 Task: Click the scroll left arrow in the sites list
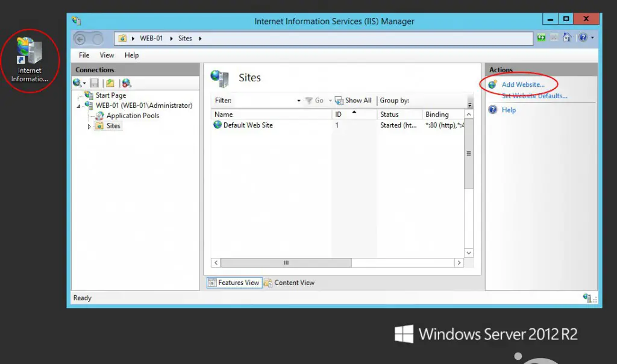coord(216,263)
